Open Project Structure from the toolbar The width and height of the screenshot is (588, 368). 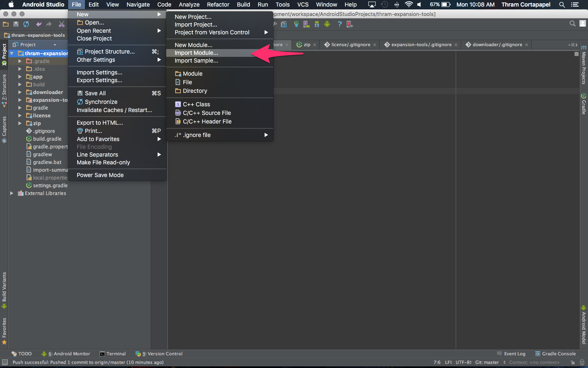pos(284,25)
